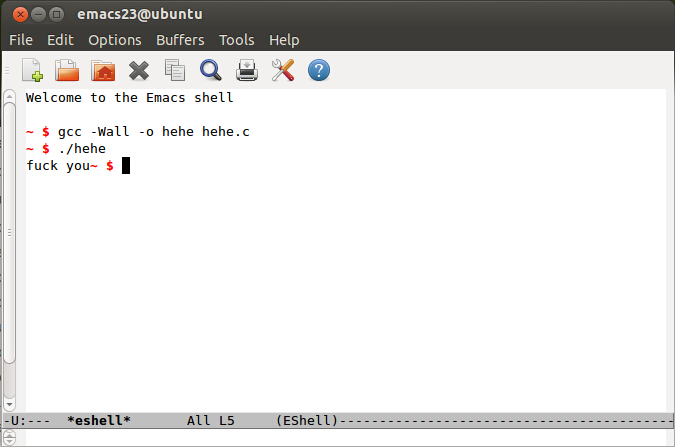Open a file with the folder icon
The height and width of the screenshot is (447, 675).
(x=67, y=70)
